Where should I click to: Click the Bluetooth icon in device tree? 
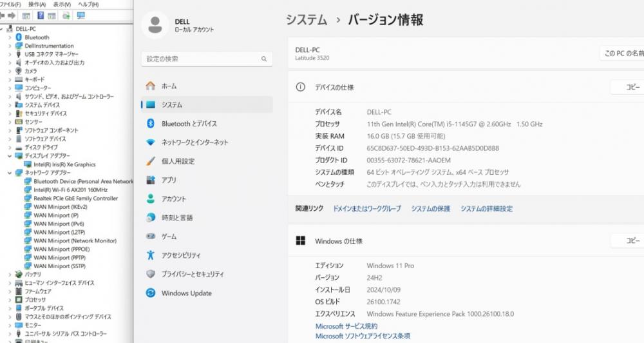pyautogui.click(x=19, y=37)
